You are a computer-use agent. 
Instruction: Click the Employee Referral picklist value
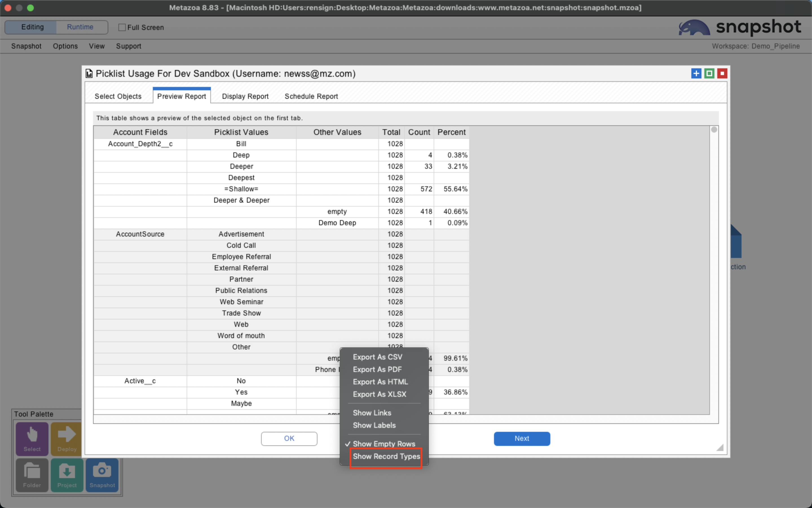241,257
